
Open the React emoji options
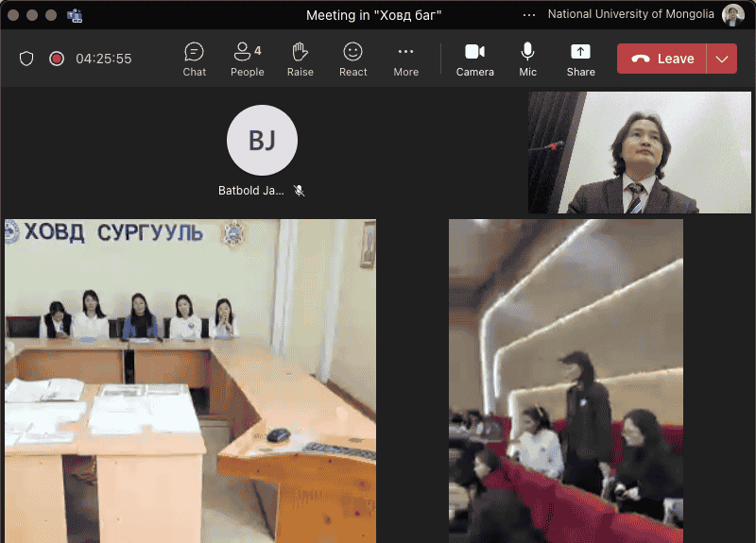(x=352, y=59)
